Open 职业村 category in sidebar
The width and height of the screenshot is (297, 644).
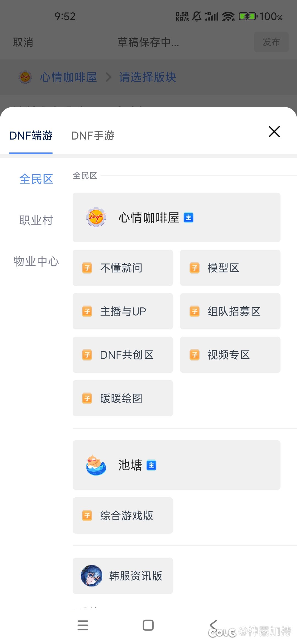click(x=36, y=220)
